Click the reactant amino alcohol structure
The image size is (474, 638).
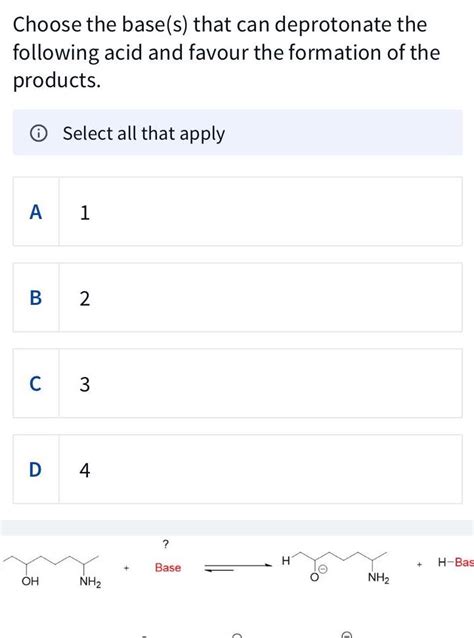53,570
